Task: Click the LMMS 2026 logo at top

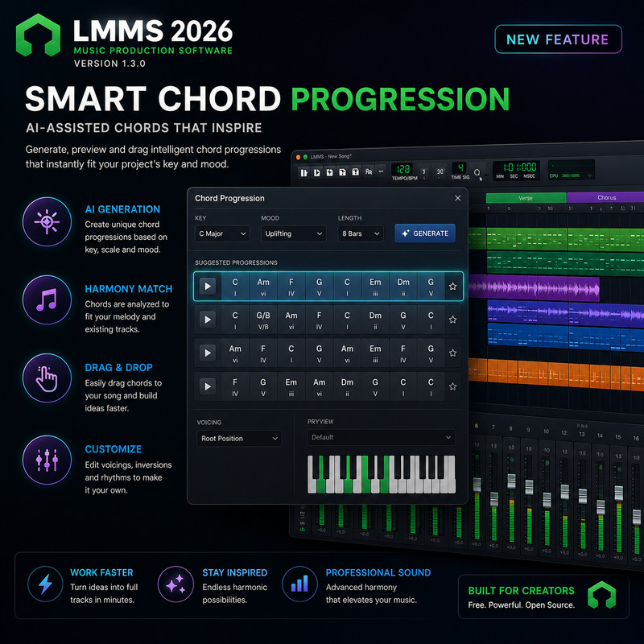Action: pos(38,35)
